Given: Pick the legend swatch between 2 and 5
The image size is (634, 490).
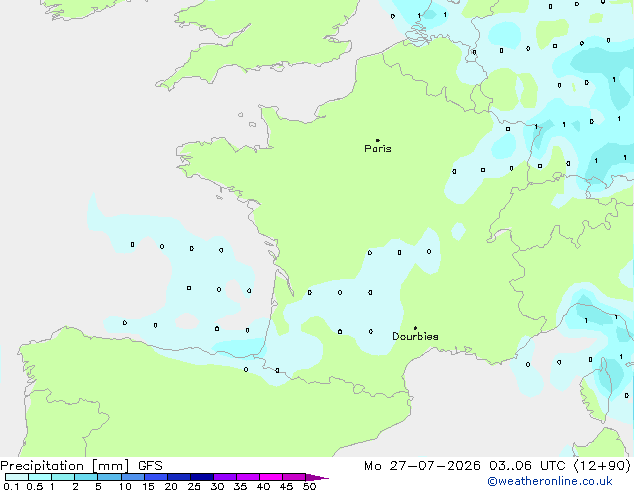Looking at the screenshot, I should pos(86,477).
